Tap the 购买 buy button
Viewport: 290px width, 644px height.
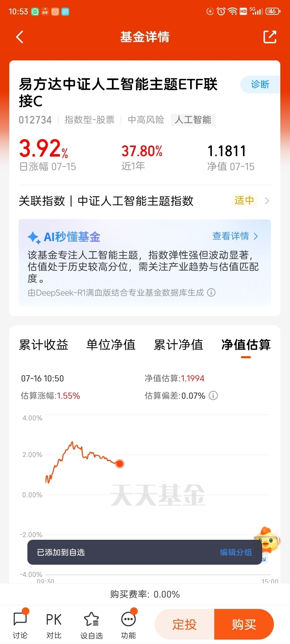(244, 624)
